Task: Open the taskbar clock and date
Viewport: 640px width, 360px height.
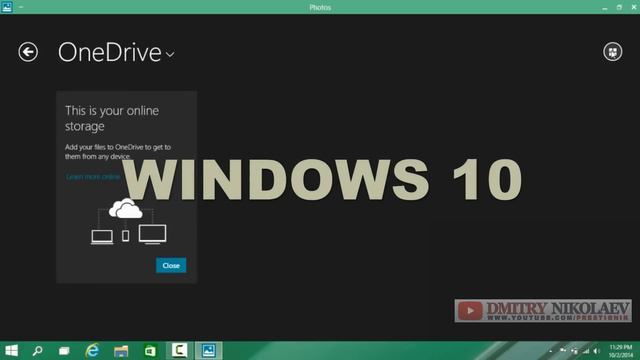Action: pyautogui.click(x=621, y=351)
